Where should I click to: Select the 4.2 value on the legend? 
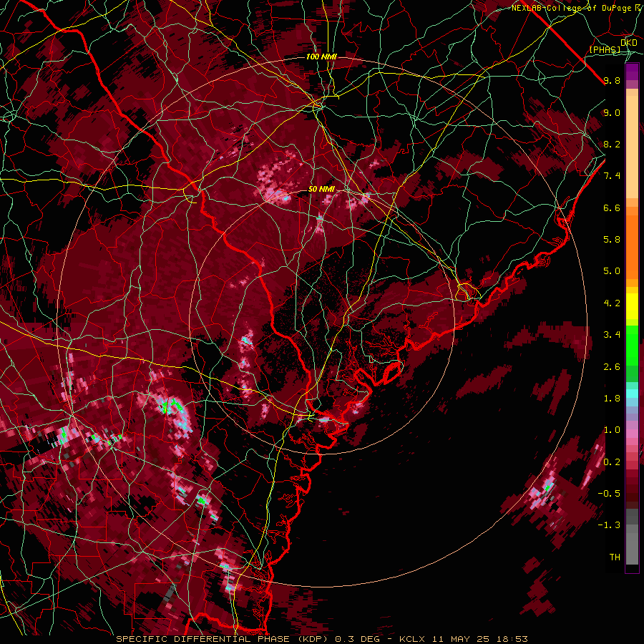click(x=612, y=303)
